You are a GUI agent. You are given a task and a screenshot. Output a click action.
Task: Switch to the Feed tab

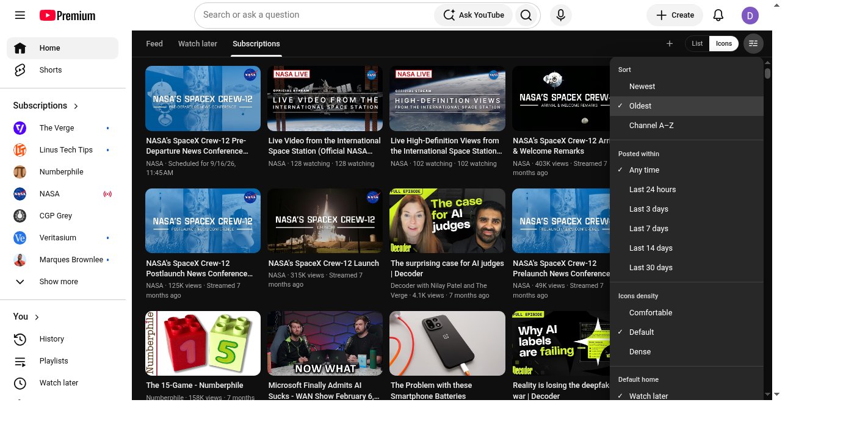154,44
